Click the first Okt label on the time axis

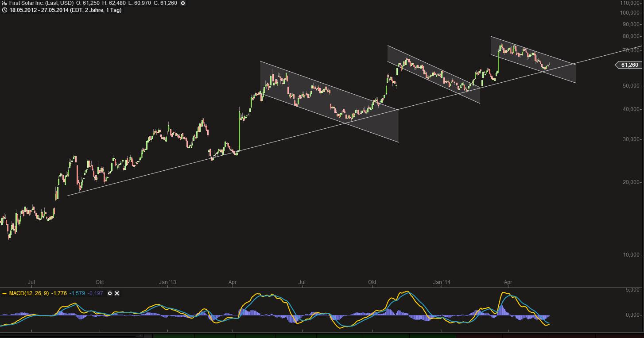[100, 282]
